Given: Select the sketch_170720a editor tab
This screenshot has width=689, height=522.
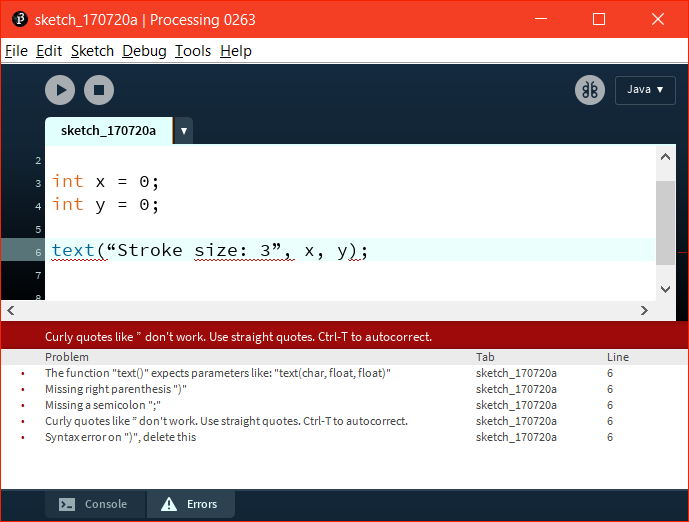Looking at the screenshot, I should tap(109, 130).
